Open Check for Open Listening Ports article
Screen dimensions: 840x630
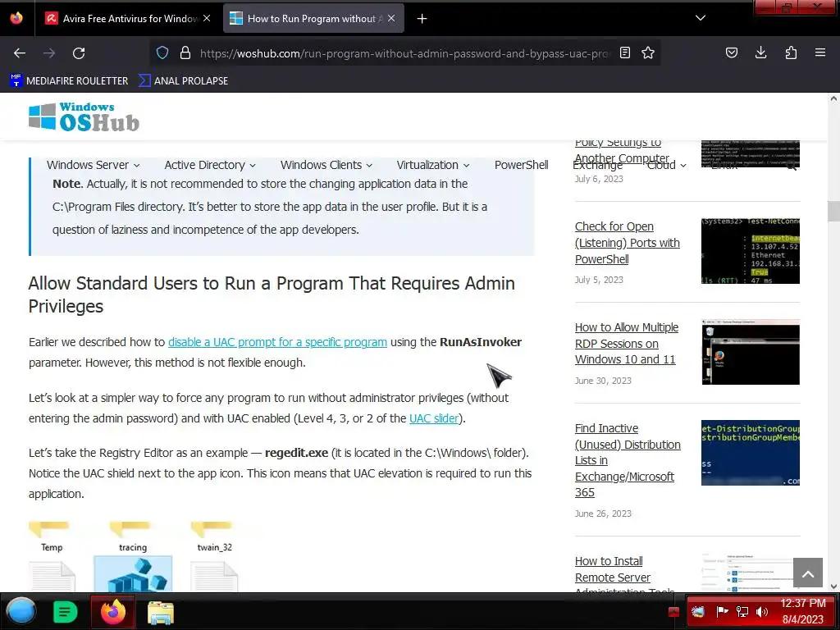click(x=628, y=243)
